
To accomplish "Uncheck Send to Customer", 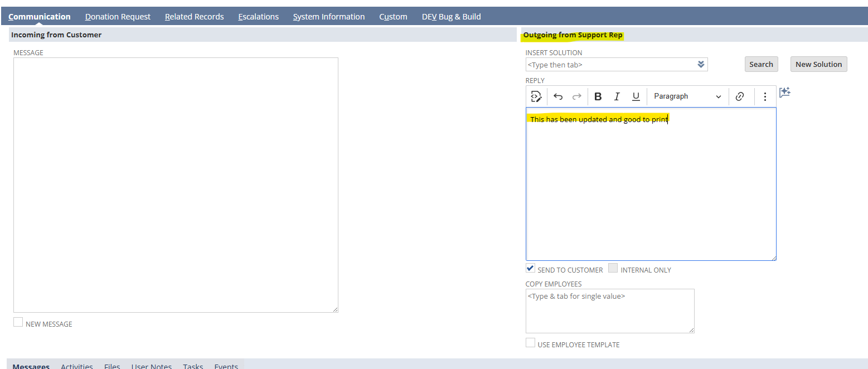I will tap(531, 268).
